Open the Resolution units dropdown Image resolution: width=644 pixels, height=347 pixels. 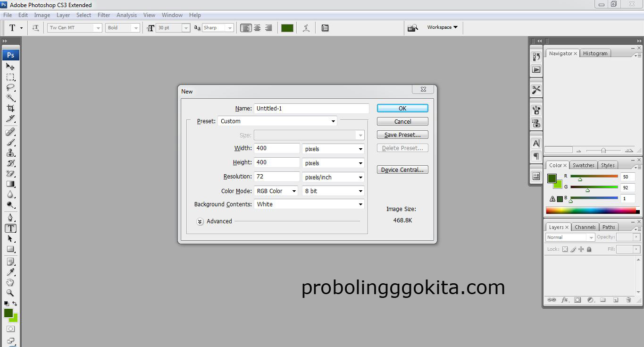click(x=333, y=177)
